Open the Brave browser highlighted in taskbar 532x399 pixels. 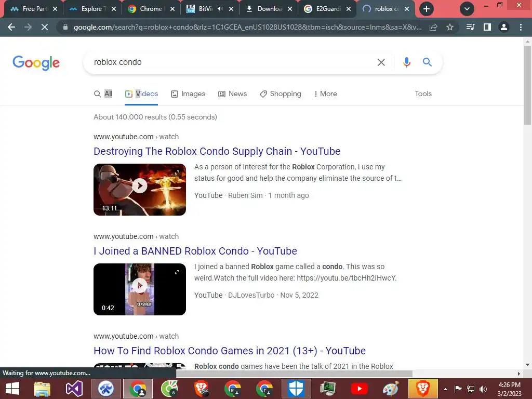[423, 389]
